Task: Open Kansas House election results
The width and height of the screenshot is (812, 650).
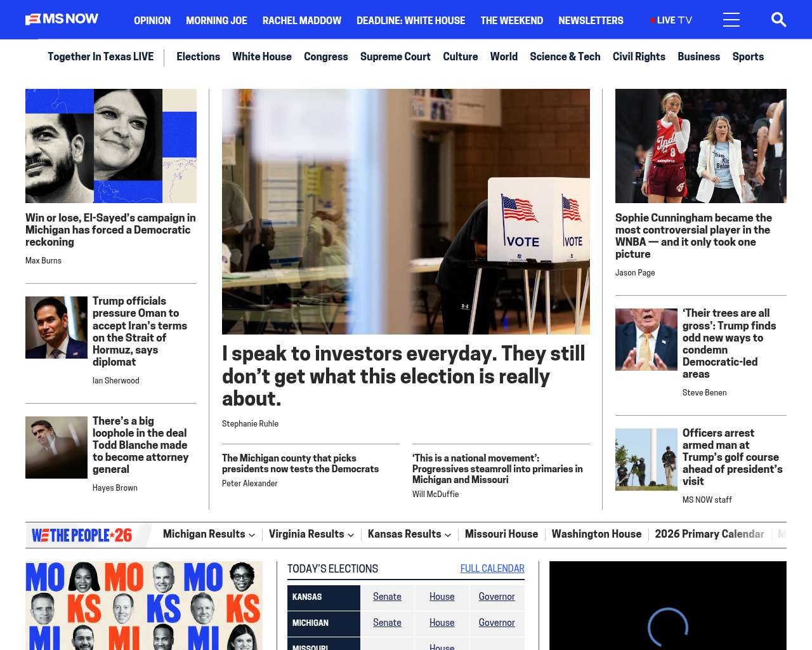Action: click(442, 597)
